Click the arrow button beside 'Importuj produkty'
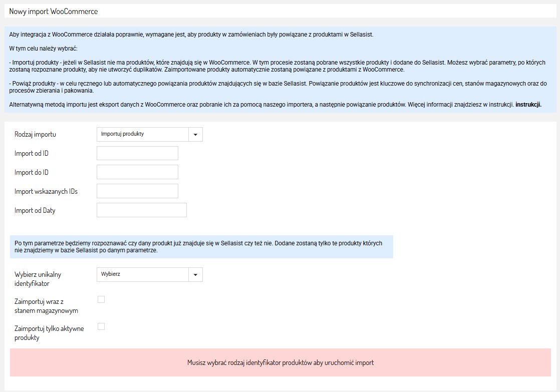Screen dimensions: 560x392 (x=195, y=134)
